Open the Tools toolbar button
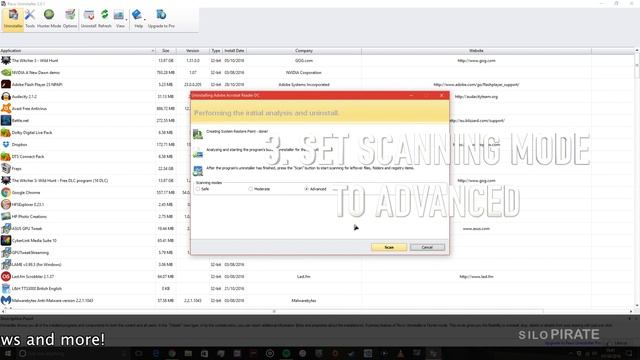The height and width of the screenshot is (360, 640). click(30, 19)
